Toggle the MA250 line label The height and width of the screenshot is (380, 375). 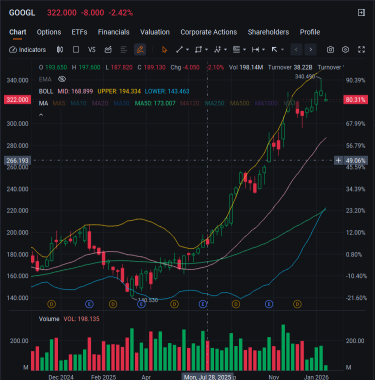pos(215,103)
